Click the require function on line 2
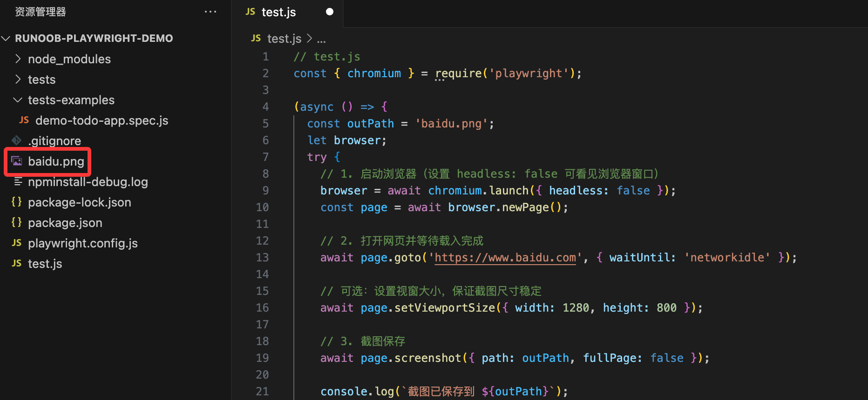The width and height of the screenshot is (868, 400). (x=458, y=73)
